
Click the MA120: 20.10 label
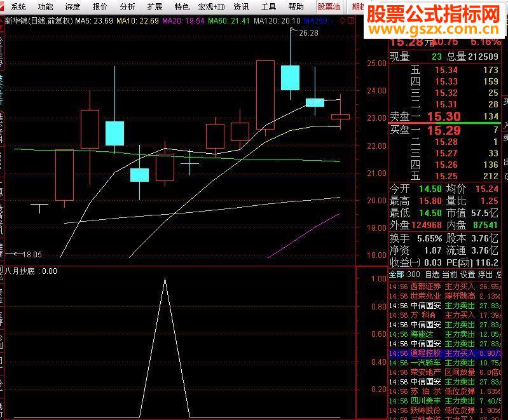point(277,21)
